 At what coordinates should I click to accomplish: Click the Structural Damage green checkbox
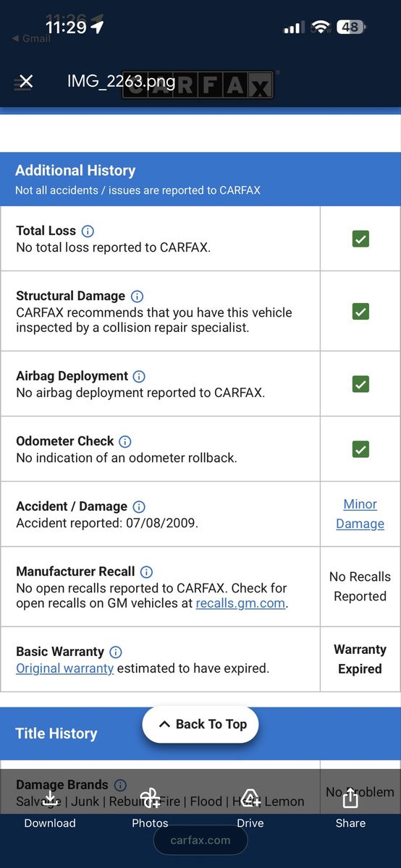click(360, 312)
